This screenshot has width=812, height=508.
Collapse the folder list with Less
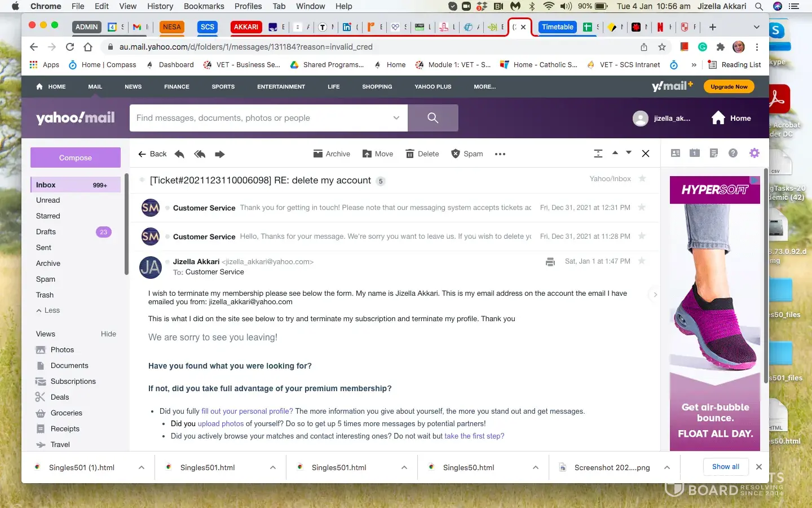pos(48,310)
